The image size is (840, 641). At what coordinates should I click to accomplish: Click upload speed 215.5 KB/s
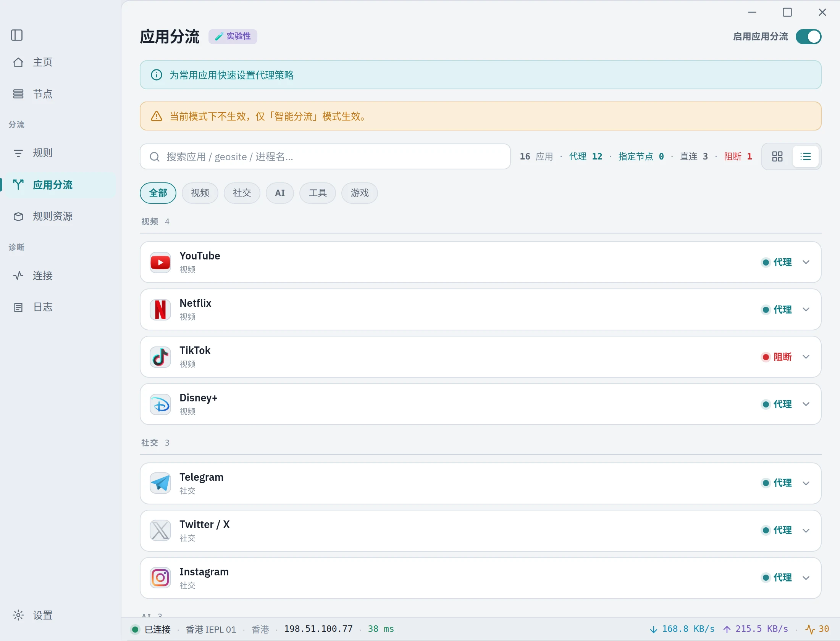coord(756,629)
